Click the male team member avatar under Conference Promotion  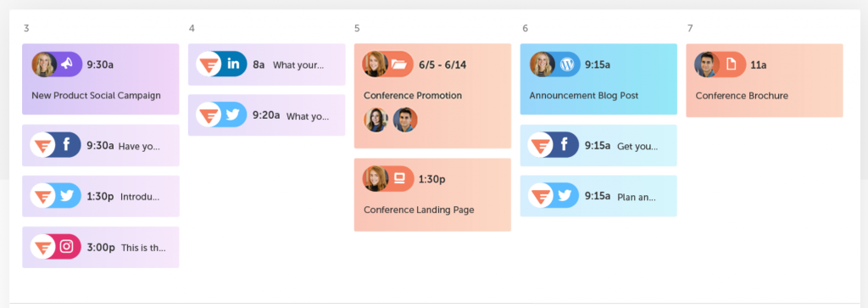coord(405,120)
